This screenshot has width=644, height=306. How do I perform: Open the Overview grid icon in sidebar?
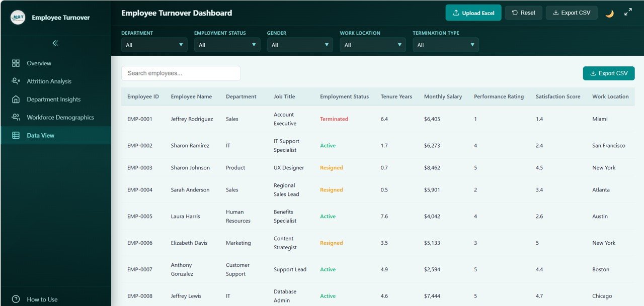(x=16, y=63)
